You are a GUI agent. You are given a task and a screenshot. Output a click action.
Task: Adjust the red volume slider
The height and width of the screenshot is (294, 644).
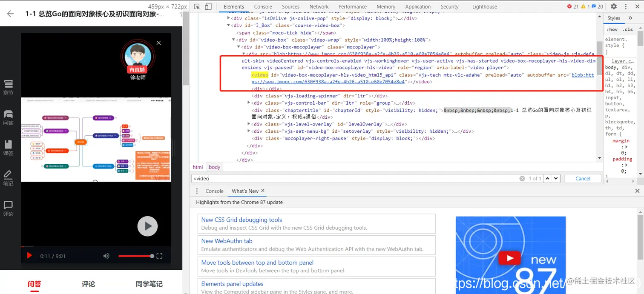click(136, 256)
